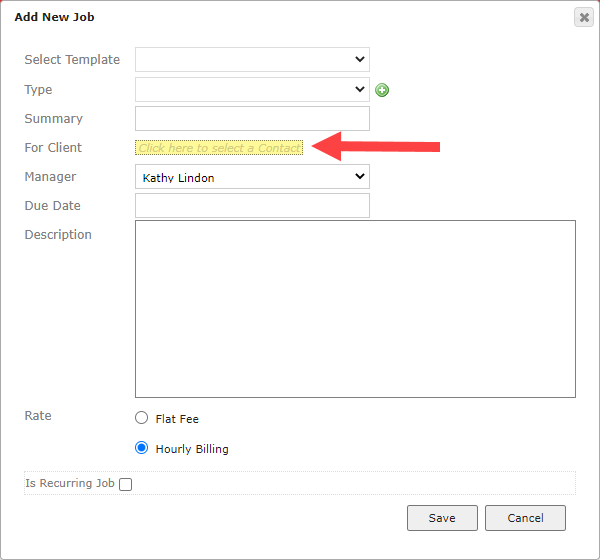Click the Save button

coord(442,518)
